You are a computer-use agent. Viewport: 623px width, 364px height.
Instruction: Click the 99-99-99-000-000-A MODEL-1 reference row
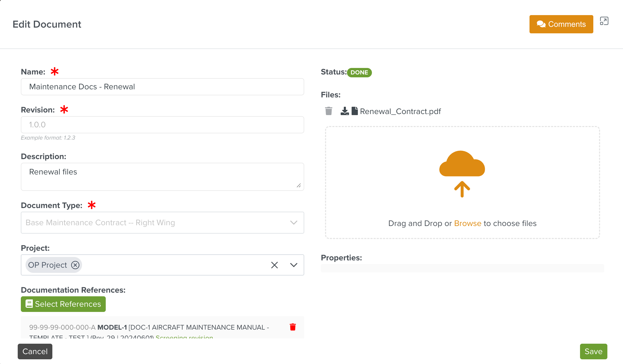pyautogui.click(x=163, y=328)
